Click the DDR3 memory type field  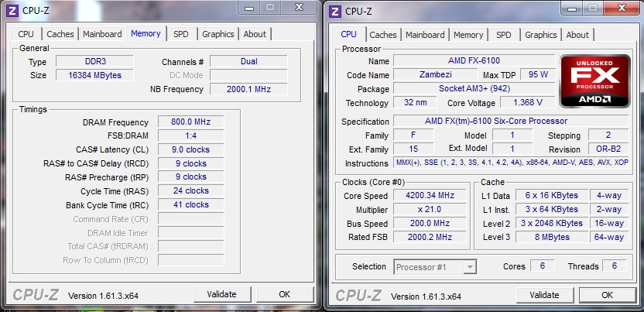(95, 62)
